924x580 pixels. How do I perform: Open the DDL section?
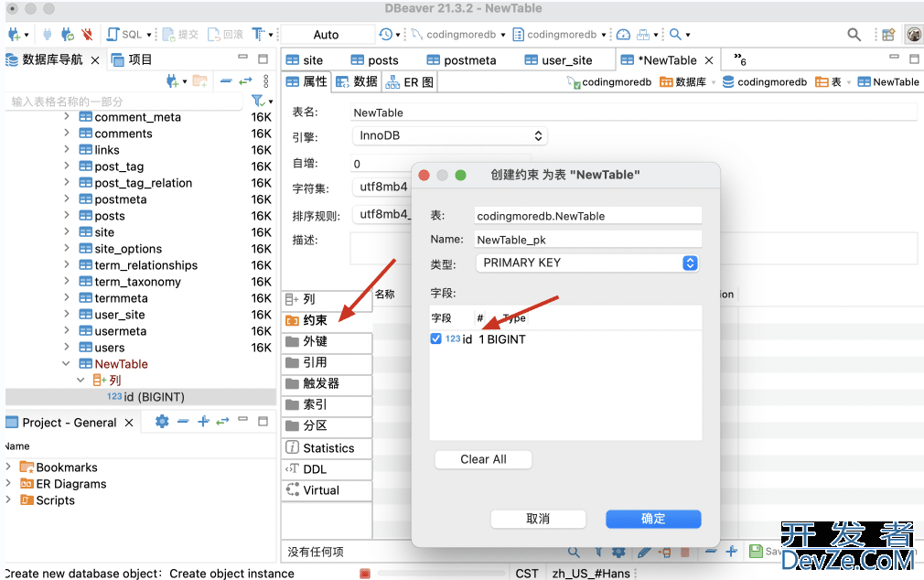coord(327,469)
